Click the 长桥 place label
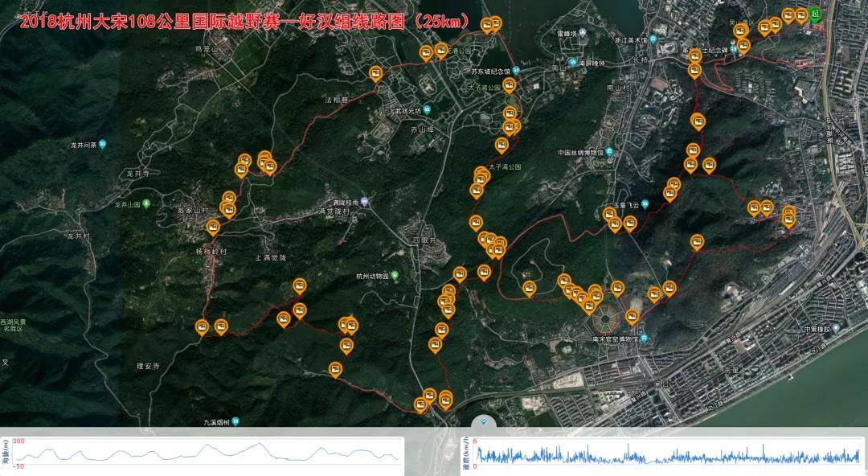 [641, 59]
